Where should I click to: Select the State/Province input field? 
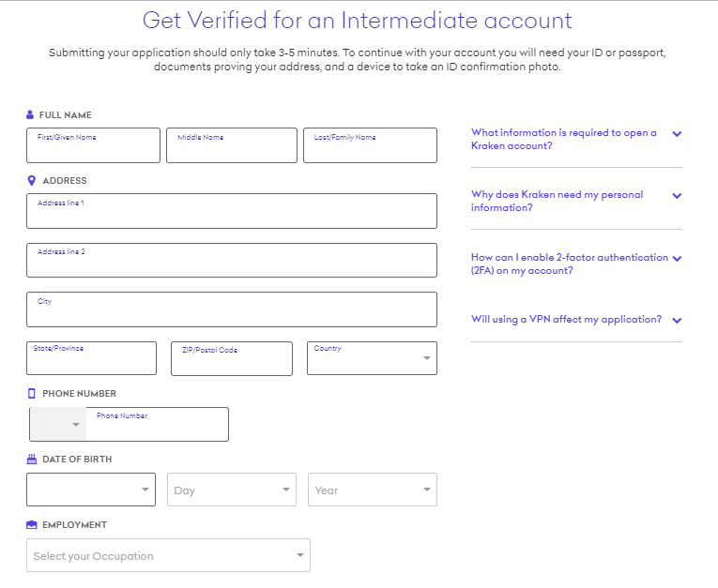point(92,358)
